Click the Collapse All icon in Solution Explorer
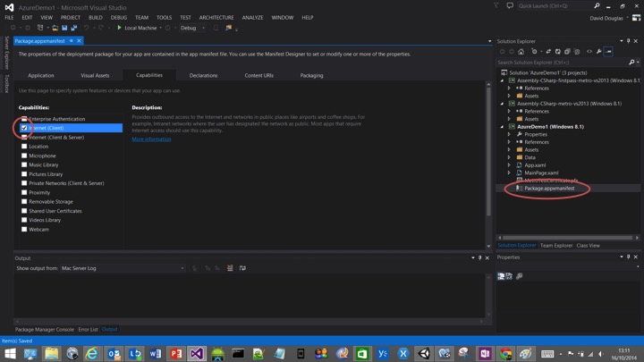Viewport: 644px width, 362px height. 567,51
